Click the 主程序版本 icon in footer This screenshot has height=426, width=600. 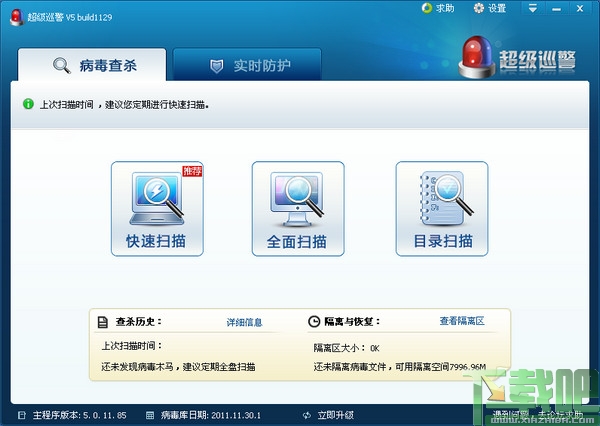pos(22,415)
